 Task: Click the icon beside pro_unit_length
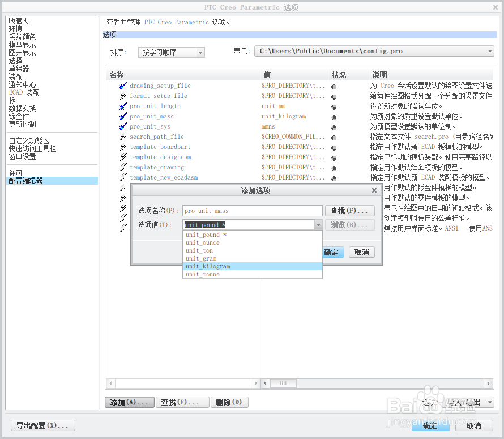tap(123, 106)
